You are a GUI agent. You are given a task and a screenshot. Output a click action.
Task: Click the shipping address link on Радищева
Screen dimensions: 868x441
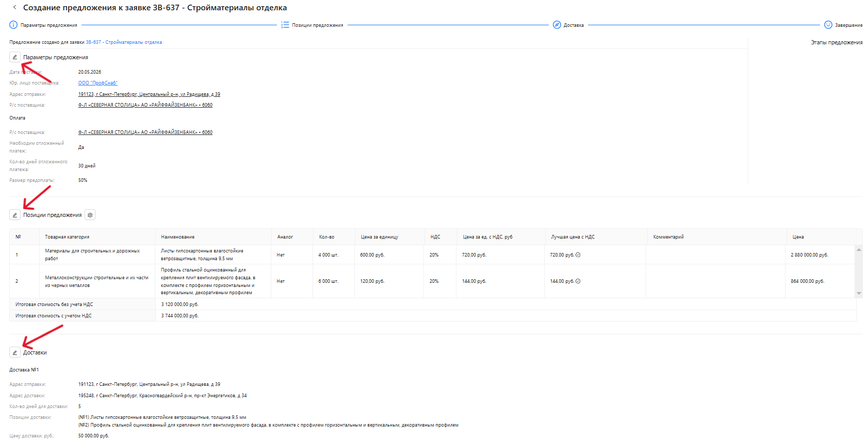point(149,94)
